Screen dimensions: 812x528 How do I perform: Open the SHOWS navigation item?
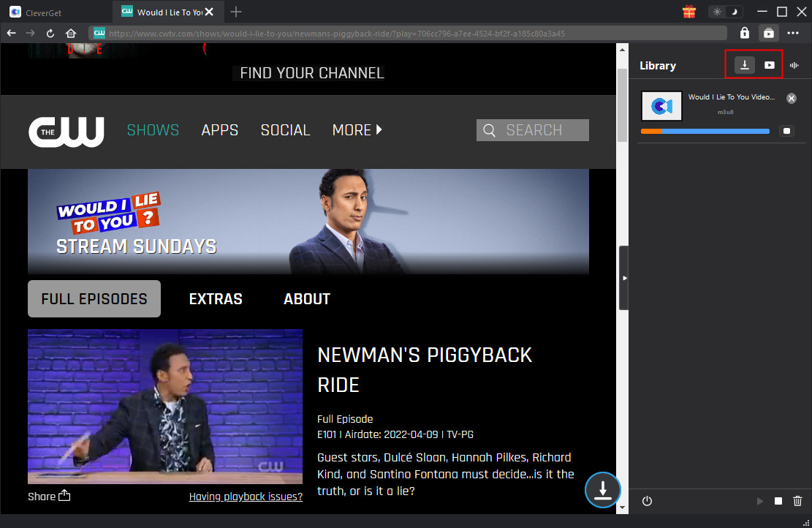coord(153,130)
